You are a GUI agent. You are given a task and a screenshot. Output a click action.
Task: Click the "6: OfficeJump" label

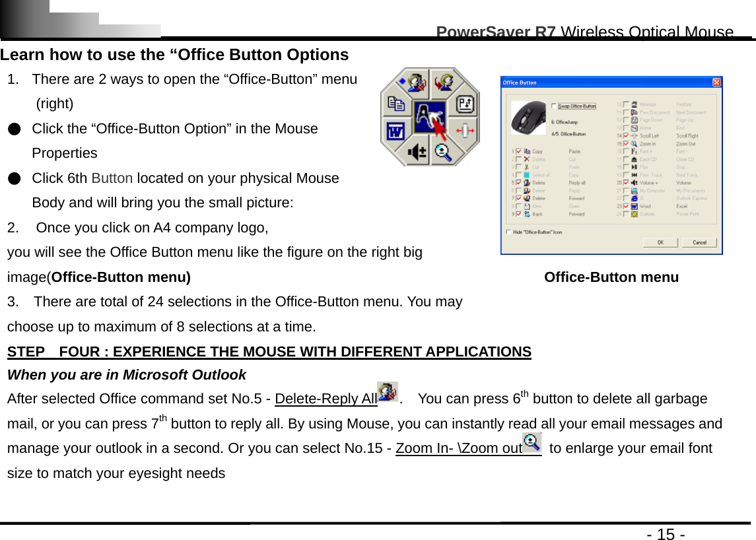click(x=565, y=122)
